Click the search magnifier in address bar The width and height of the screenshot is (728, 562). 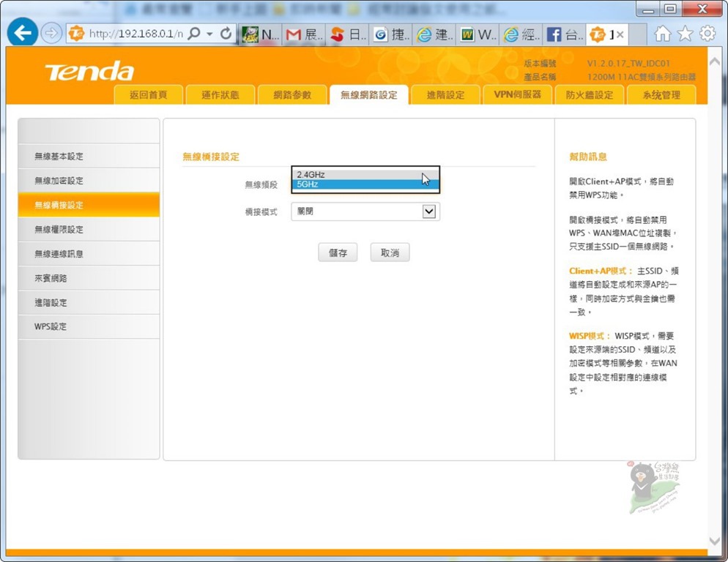pyautogui.click(x=194, y=34)
